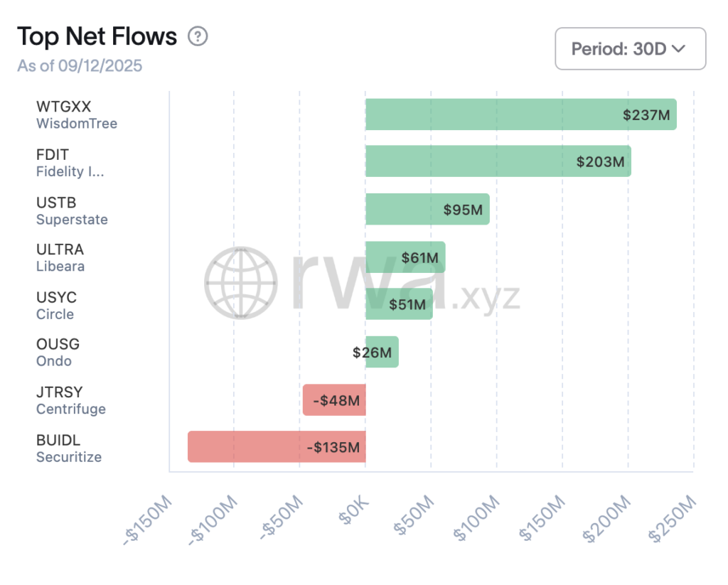Click the red JTRSY outflow bar

click(x=334, y=399)
